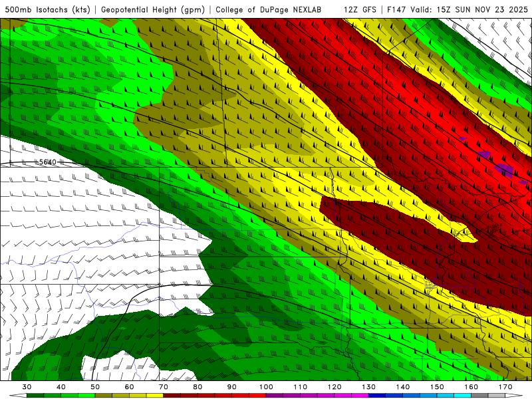Screen dimensions: 532x399
Task: Click the '80' scale value
Action: coord(198,387)
